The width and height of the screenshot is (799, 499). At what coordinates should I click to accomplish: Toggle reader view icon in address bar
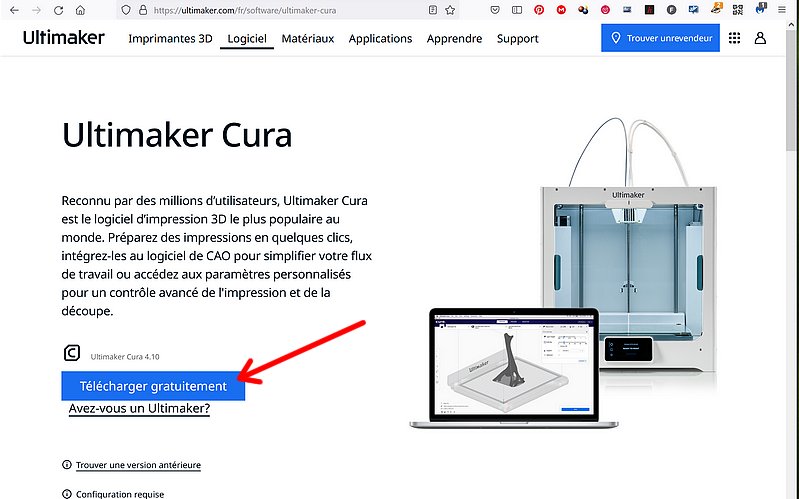[433, 10]
